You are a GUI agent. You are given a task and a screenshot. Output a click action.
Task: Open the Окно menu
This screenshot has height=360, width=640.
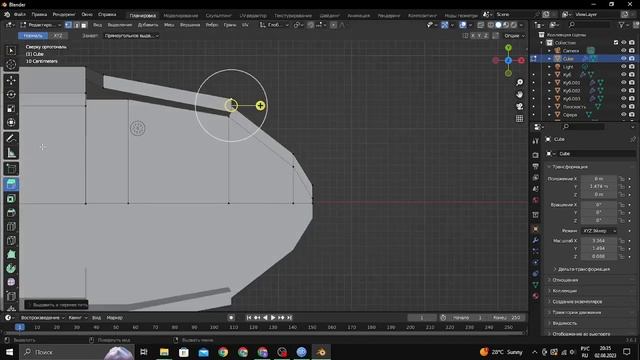(87, 14)
